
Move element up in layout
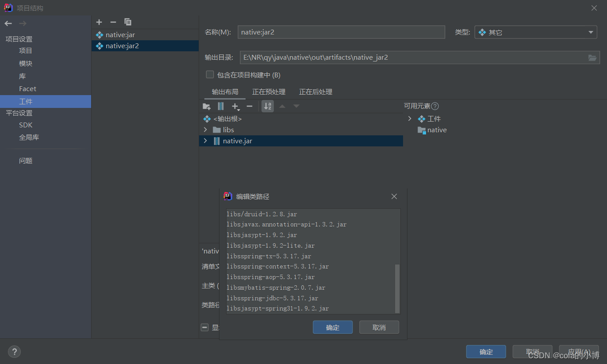[282, 106]
